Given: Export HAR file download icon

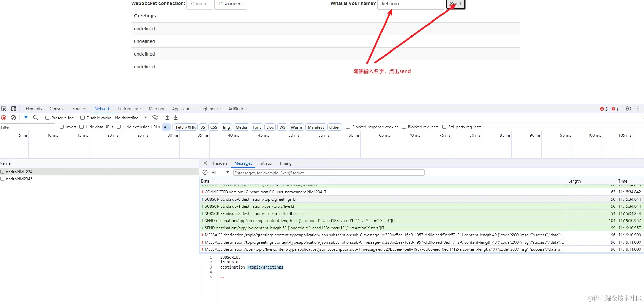Looking at the screenshot, I should pos(176,118).
